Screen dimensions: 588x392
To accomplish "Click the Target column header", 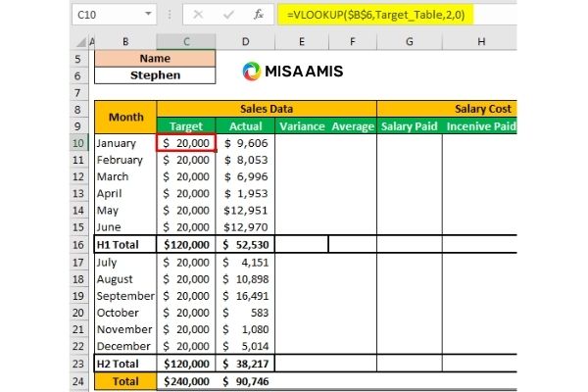I will pos(186,126).
